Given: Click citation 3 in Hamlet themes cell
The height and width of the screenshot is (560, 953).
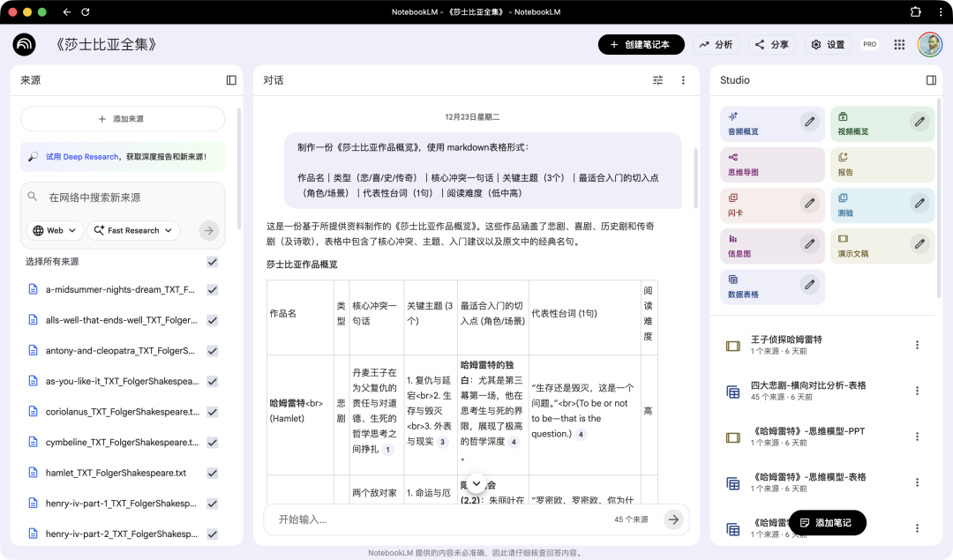Looking at the screenshot, I should tap(442, 442).
